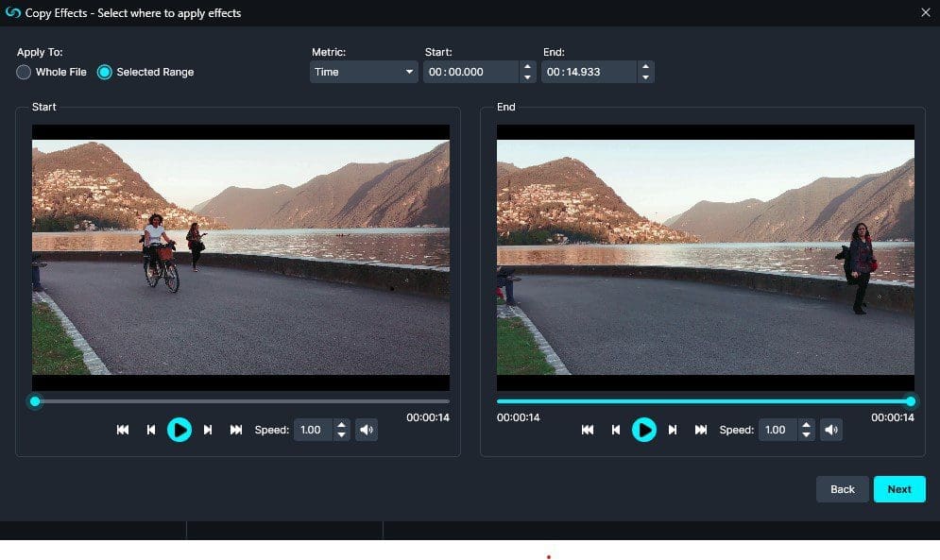Viewport: 940px width, 560px height.
Task: Mute the End preview audio
Action: pos(831,430)
